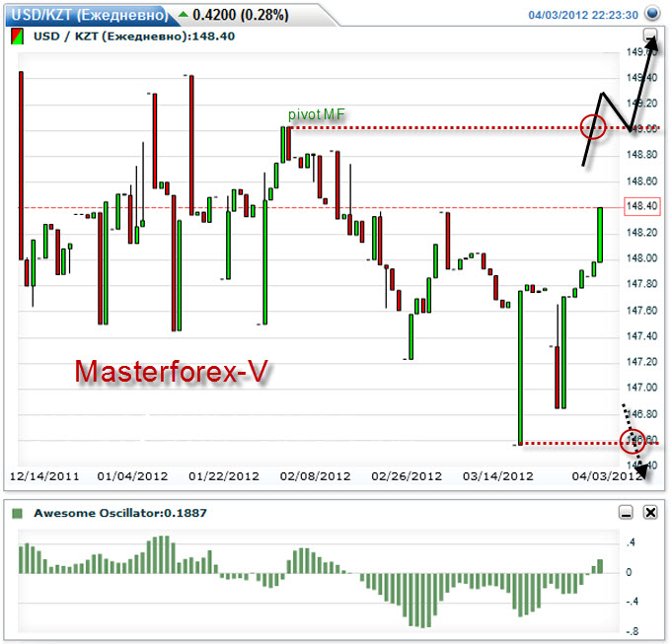Click the 02/26/2012 date label
This screenshot has height=644, width=672.
coord(407,476)
